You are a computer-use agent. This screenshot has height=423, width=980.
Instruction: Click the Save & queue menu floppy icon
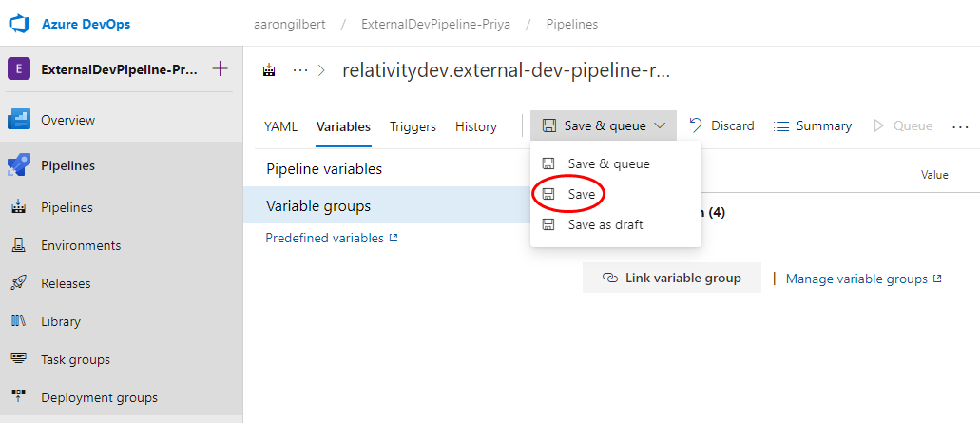[548, 163]
